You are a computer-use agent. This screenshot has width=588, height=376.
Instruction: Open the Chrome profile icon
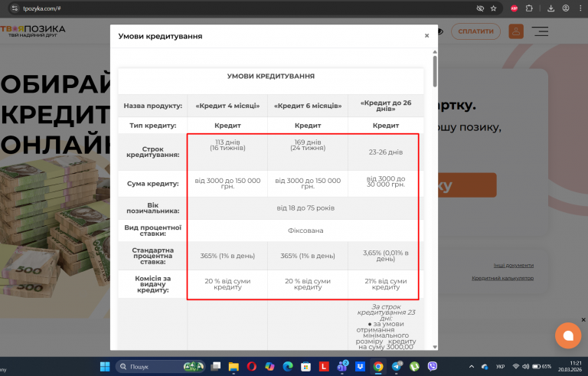(x=566, y=8)
